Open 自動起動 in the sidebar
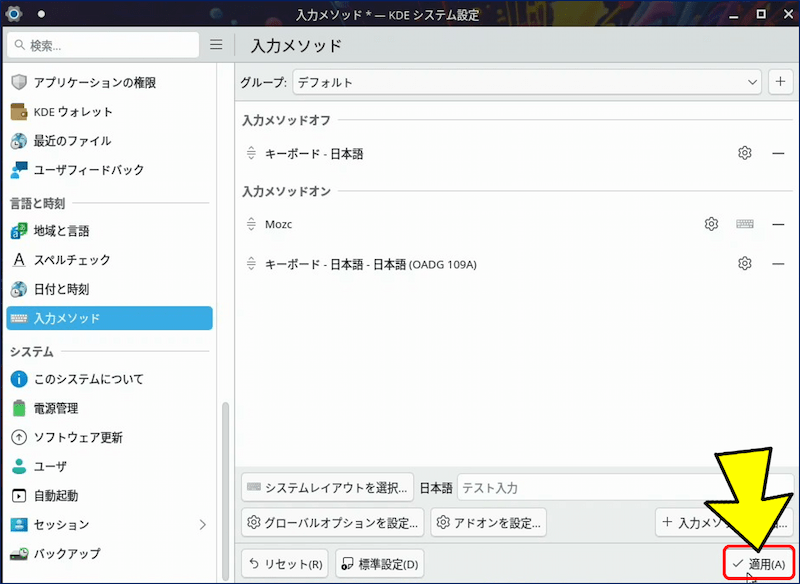The height and width of the screenshot is (584, 800). (109, 495)
